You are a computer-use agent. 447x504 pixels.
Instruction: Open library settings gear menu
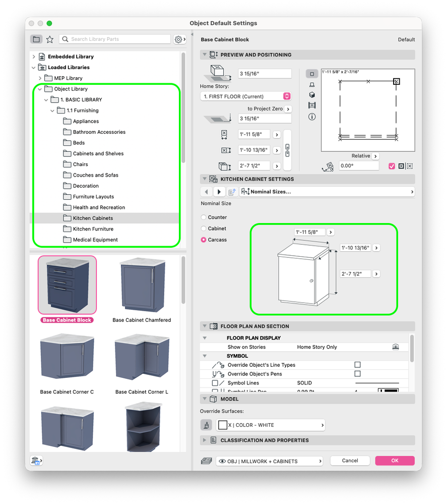pyautogui.click(x=180, y=39)
